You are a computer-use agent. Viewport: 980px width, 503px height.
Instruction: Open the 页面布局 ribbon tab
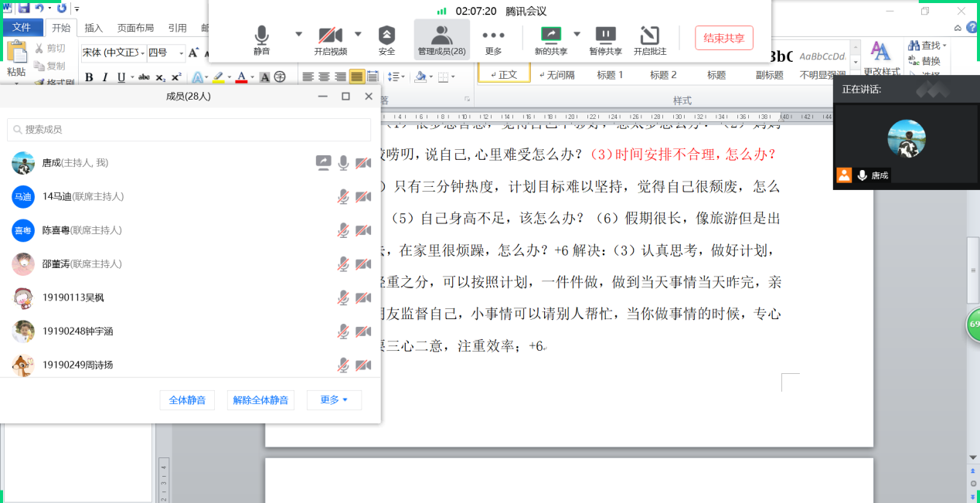pyautogui.click(x=135, y=28)
